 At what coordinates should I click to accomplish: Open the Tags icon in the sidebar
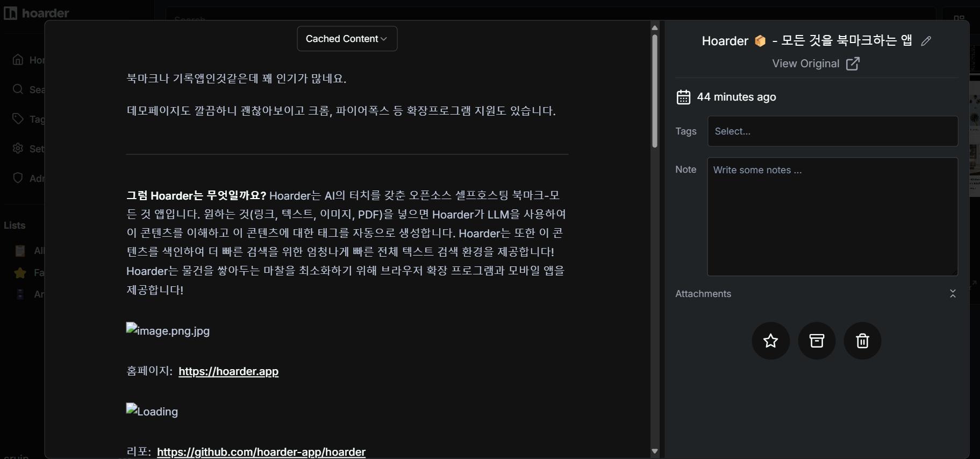[18, 119]
